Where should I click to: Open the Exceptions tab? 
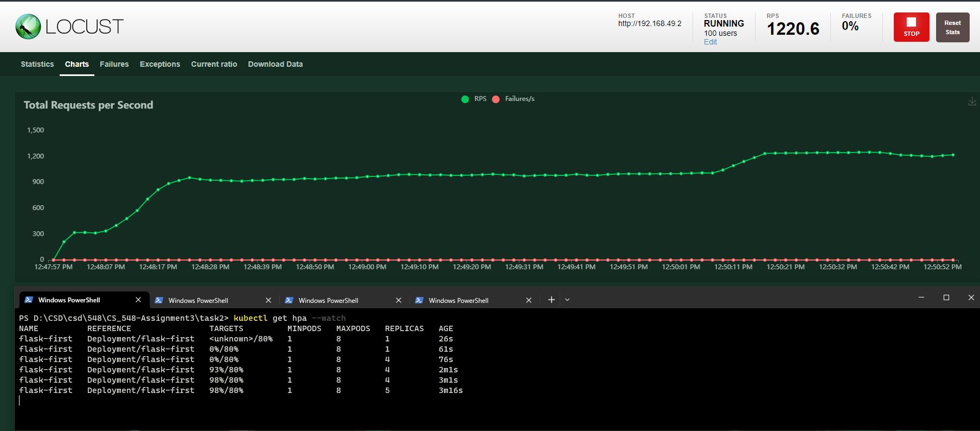coord(160,64)
